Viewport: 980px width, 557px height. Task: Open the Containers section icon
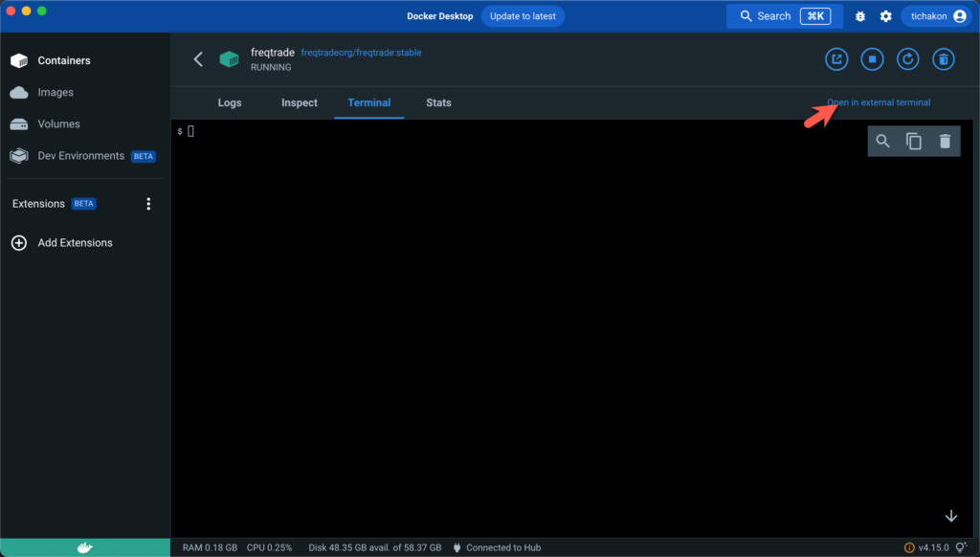(x=19, y=60)
